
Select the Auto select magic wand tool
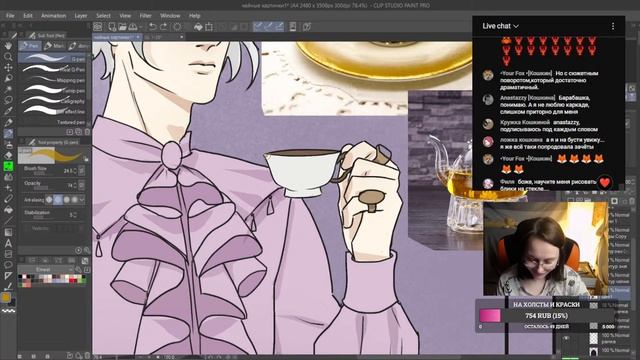8,89
